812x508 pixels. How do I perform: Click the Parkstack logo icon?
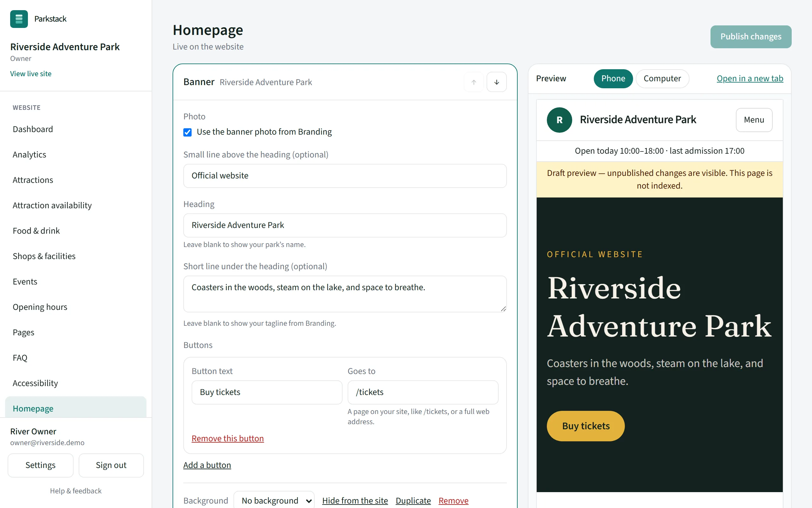coord(19,19)
